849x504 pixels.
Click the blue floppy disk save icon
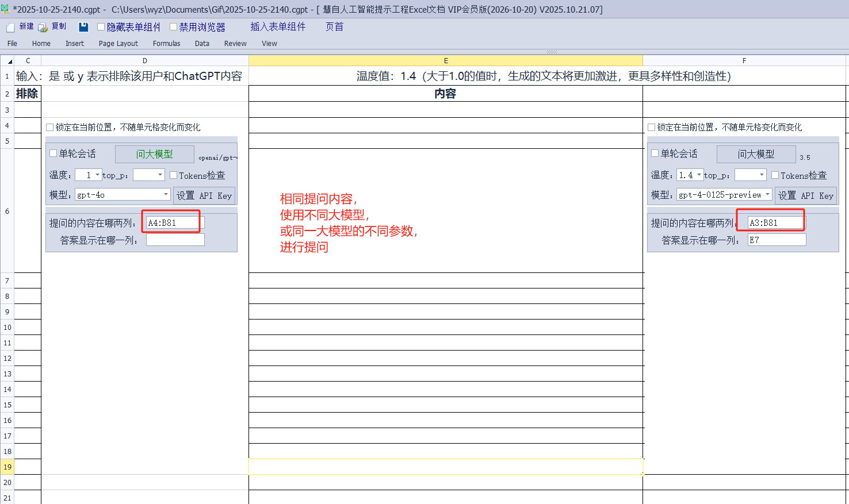pyautogui.click(x=83, y=27)
